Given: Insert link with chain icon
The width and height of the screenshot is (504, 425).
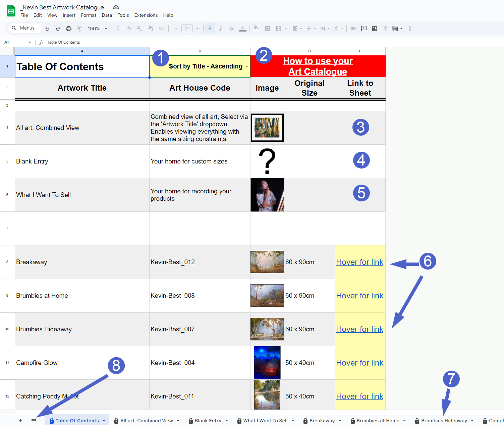Looking at the screenshot, I should click(x=353, y=29).
